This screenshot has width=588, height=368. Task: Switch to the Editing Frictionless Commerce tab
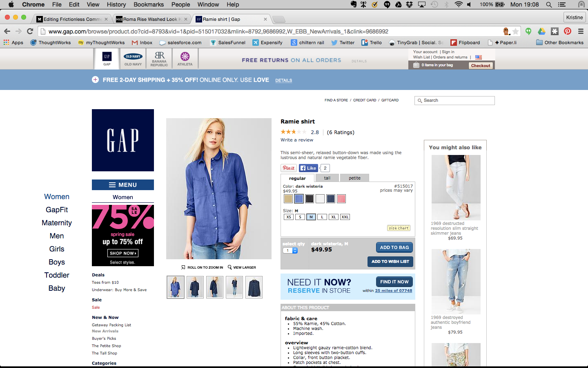tap(72, 19)
